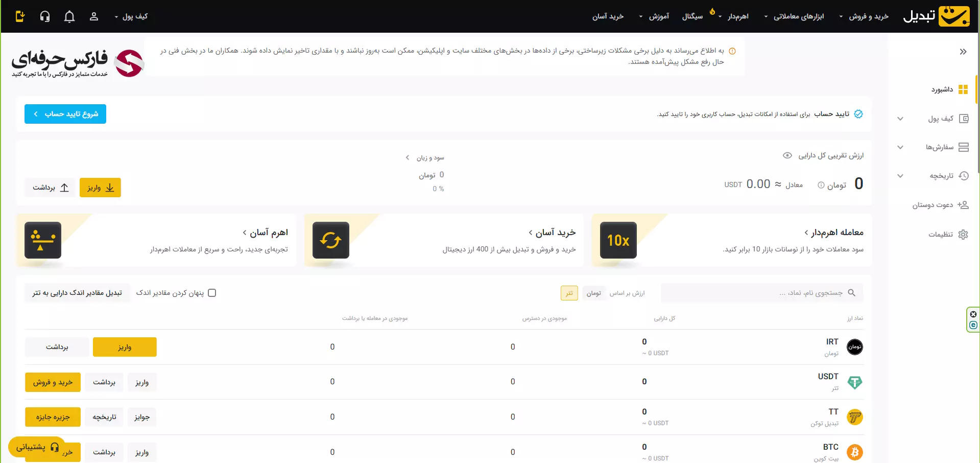
Task: Click the BTC bitcoin coin icon
Action: click(x=855, y=452)
